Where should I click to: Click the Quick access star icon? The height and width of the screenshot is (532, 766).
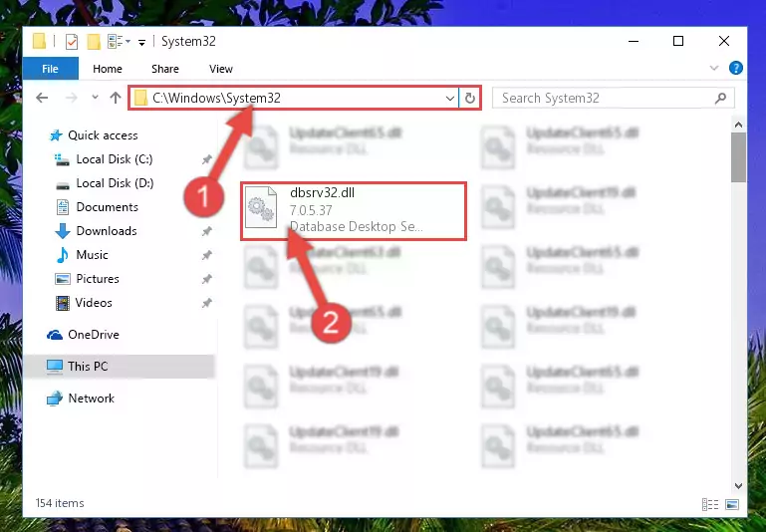pos(56,135)
